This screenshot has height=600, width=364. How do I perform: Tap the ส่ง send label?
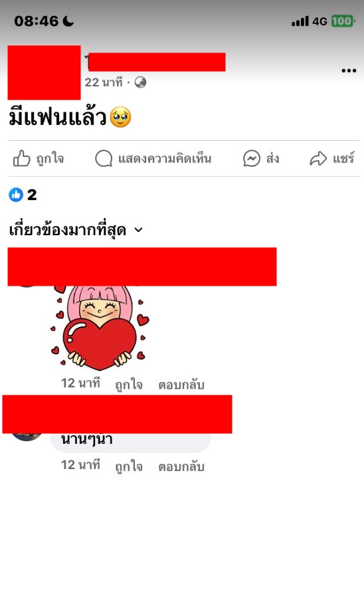pos(272,158)
